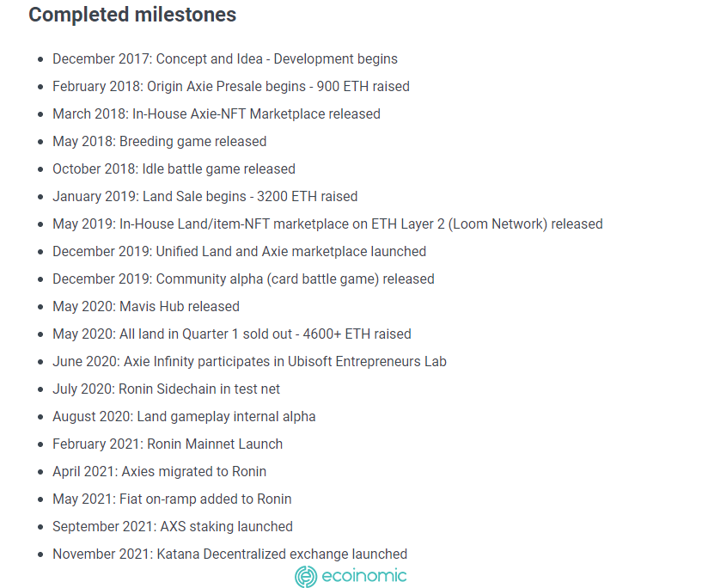Screen dimensions: 702x588
Task: Click May 2020 Quarter 1 sold out item
Action: pyautogui.click(x=232, y=334)
